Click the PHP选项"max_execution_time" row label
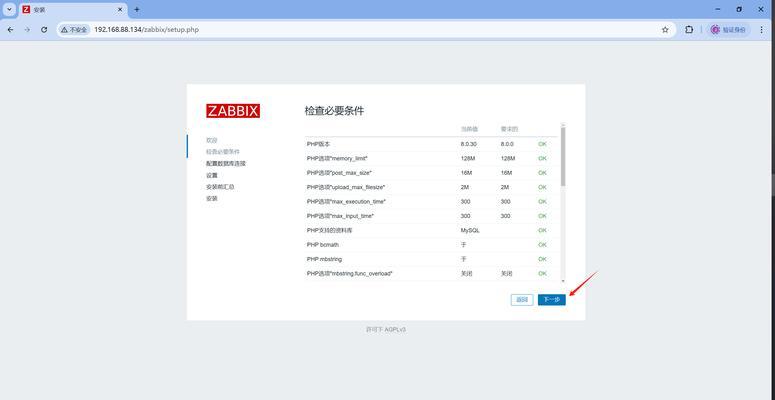 coord(346,202)
